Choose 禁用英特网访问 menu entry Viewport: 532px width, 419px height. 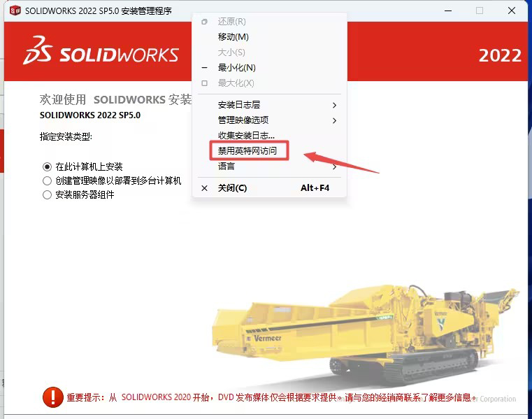pyautogui.click(x=269, y=151)
